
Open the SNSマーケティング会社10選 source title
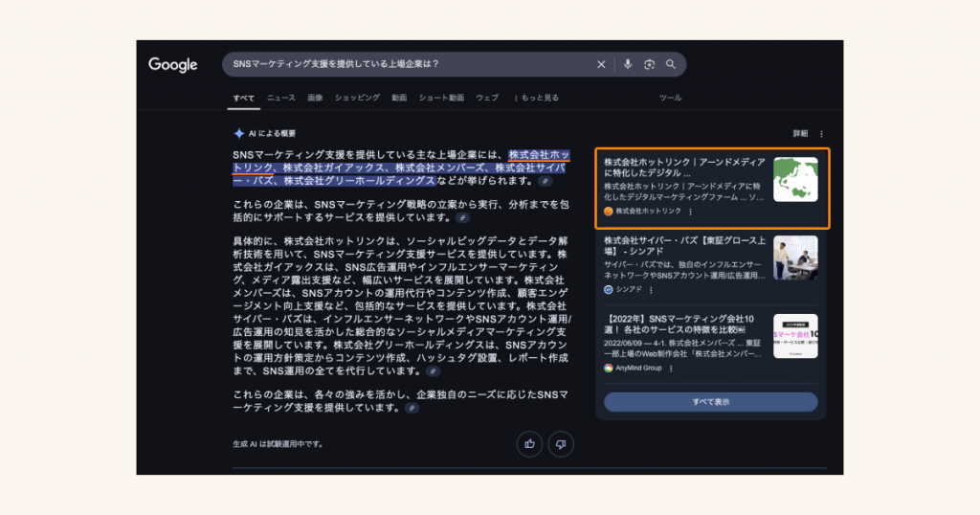click(x=679, y=325)
